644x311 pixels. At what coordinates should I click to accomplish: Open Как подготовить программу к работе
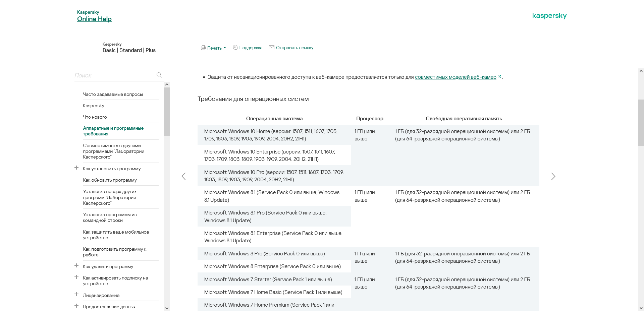pos(115,252)
